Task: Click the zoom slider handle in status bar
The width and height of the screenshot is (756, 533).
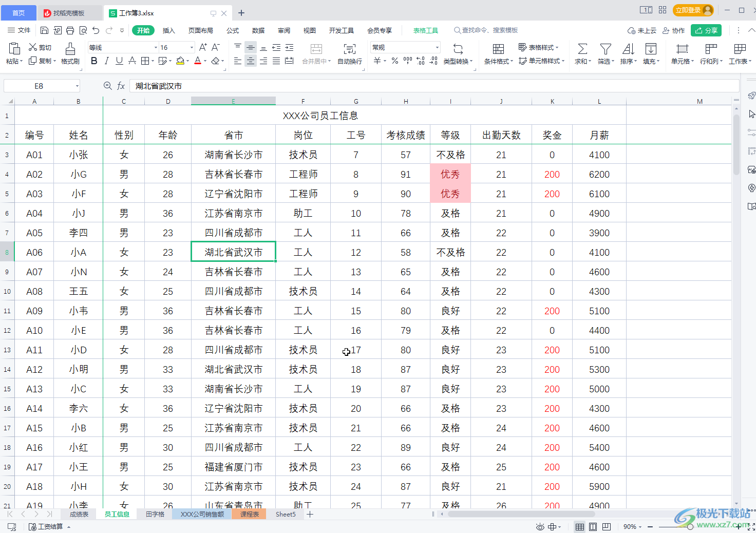Action: [690, 527]
